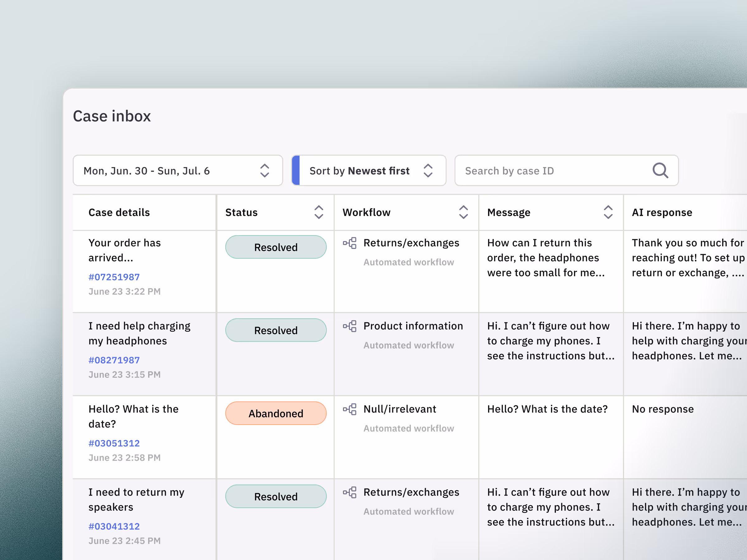Open case link #08271987
This screenshot has width=747, height=560.
pos(114,360)
